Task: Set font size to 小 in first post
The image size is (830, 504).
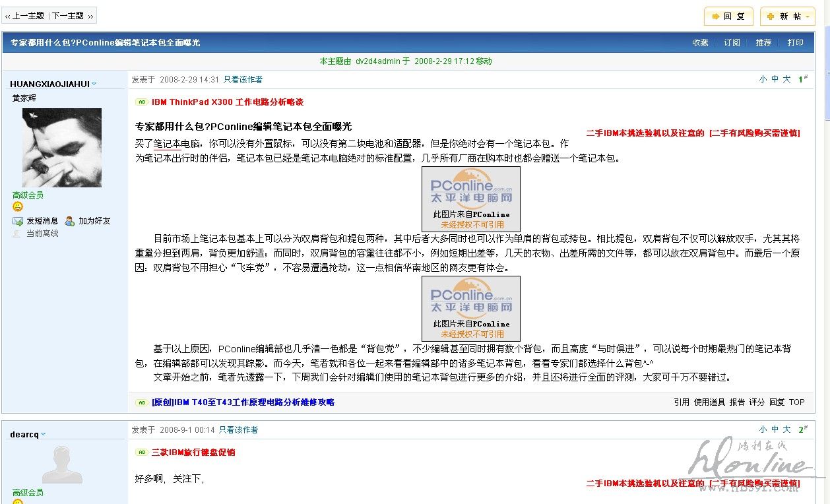Action: coord(763,79)
